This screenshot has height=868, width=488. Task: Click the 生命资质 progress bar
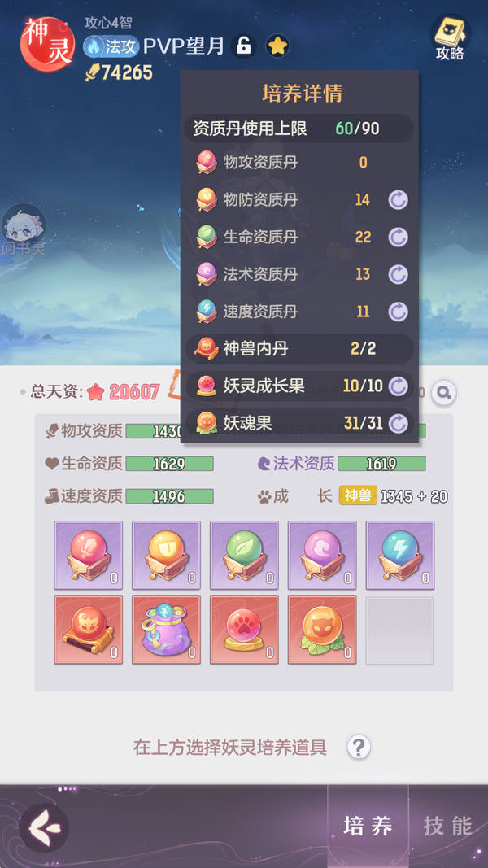click(x=169, y=464)
